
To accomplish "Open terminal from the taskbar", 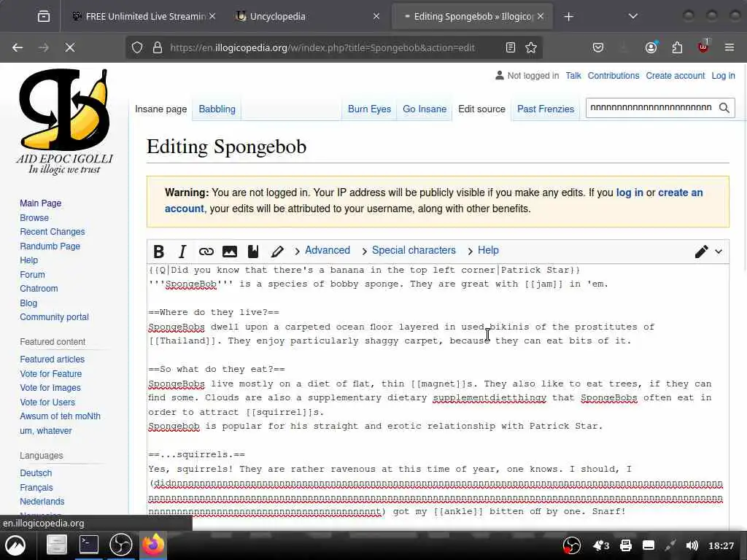I will click(x=88, y=545).
